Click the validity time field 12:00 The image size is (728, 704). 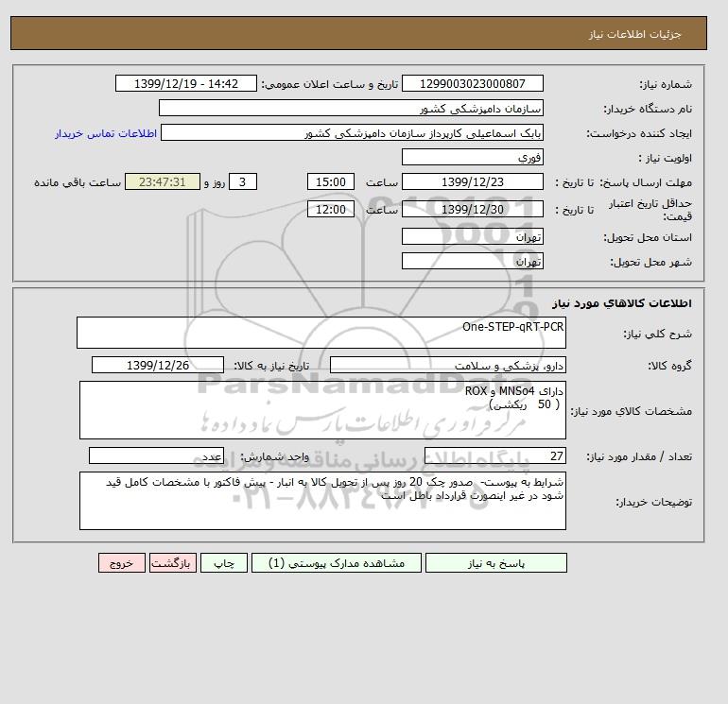tap(331, 209)
